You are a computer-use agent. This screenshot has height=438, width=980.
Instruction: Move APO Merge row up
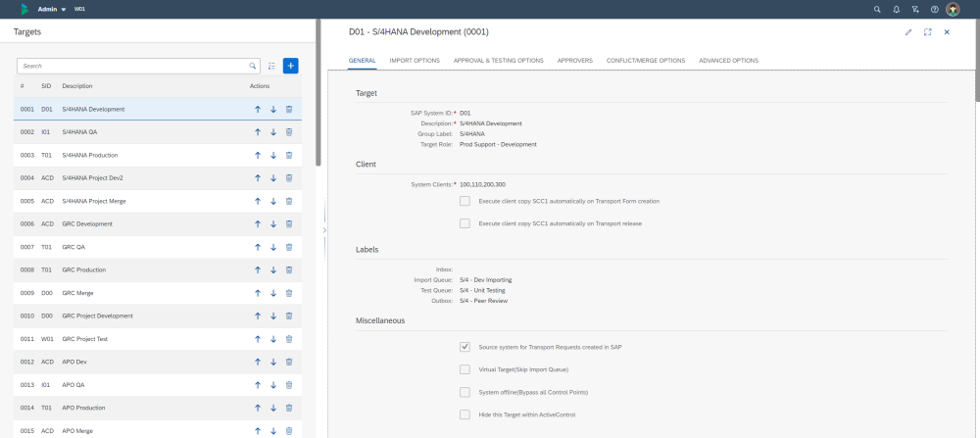(258, 430)
